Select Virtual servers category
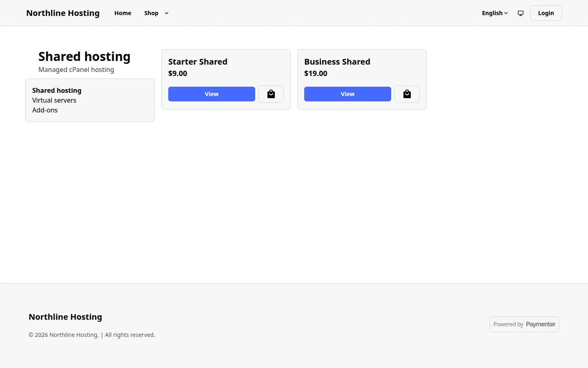The height and width of the screenshot is (368, 588). pos(54,100)
